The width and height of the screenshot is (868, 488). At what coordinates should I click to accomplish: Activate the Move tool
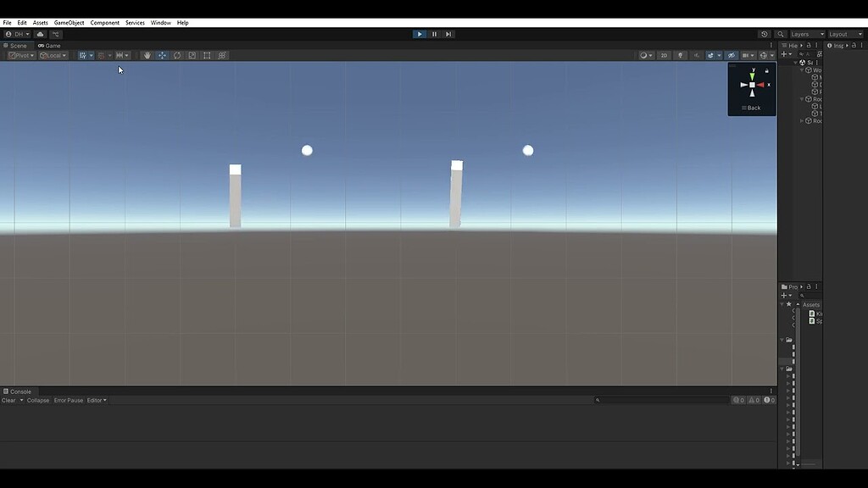click(162, 55)
